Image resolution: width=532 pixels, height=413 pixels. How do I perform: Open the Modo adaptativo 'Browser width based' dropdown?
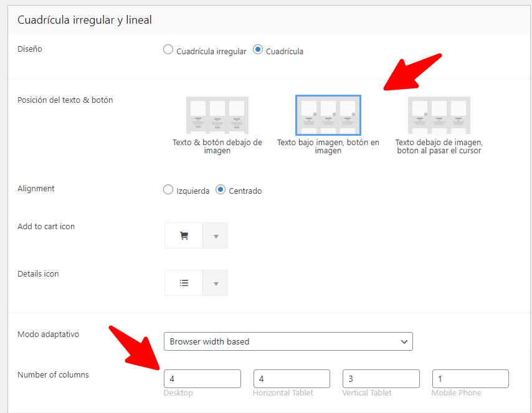pos(288,341)
